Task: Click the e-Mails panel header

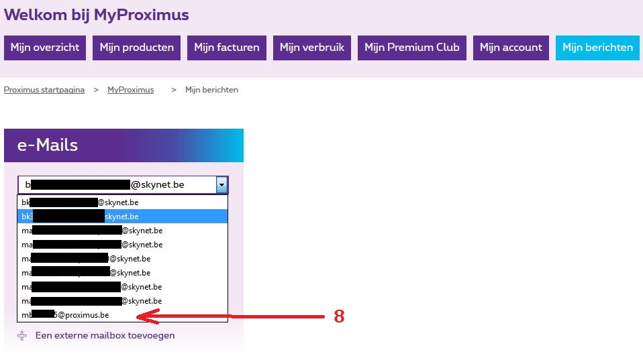Action: (123, 145)
